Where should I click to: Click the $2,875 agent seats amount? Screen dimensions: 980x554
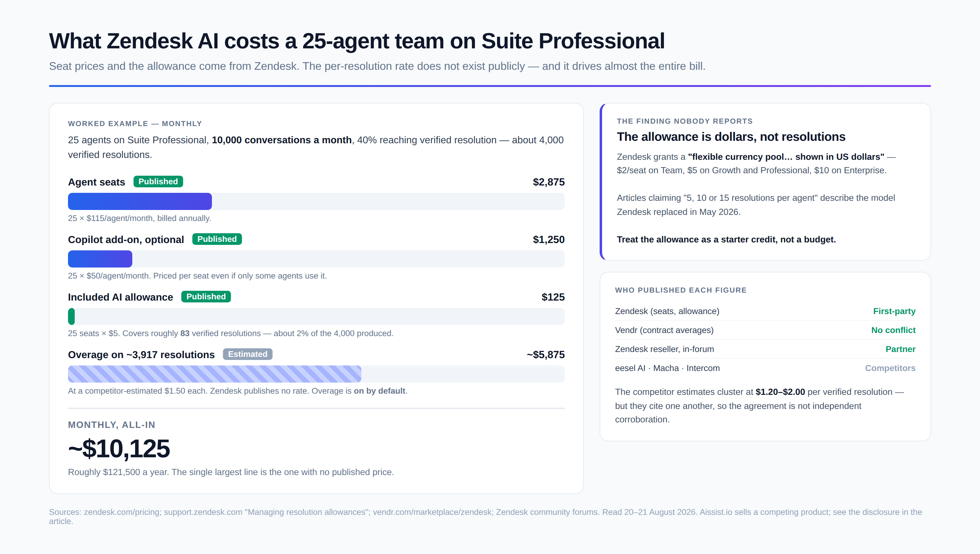548,182
